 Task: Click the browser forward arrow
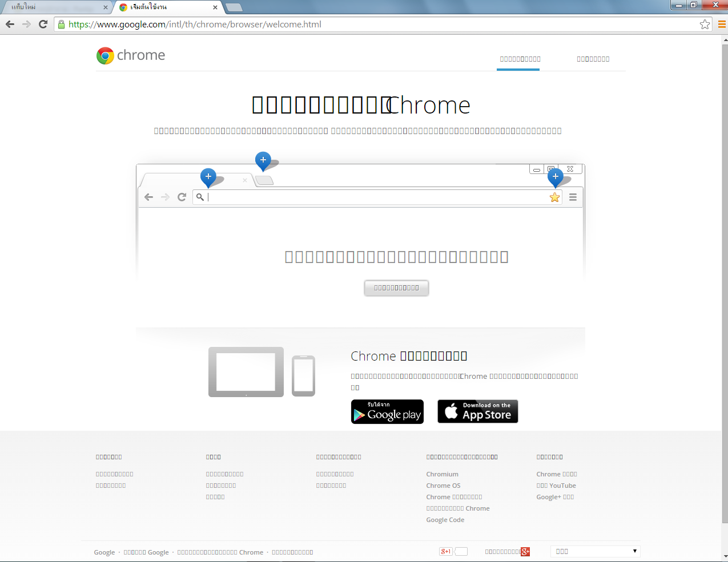click(x=26, y=24)
